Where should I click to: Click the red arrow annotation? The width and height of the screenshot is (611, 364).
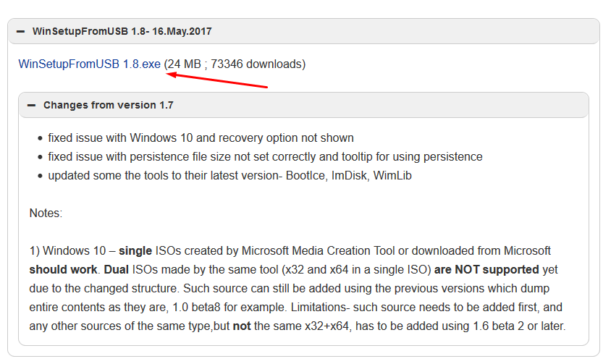tap(217, 79)
